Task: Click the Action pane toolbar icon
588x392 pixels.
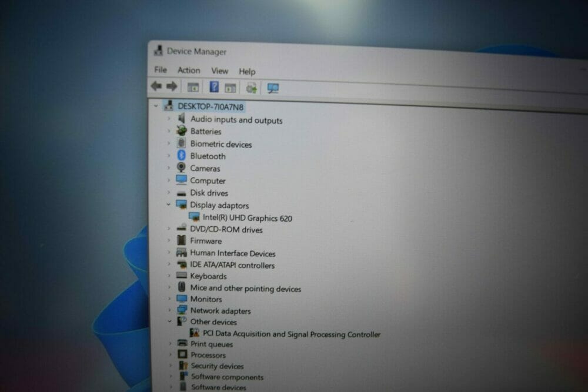Action: pyautogui.click(x=230, y=88)
